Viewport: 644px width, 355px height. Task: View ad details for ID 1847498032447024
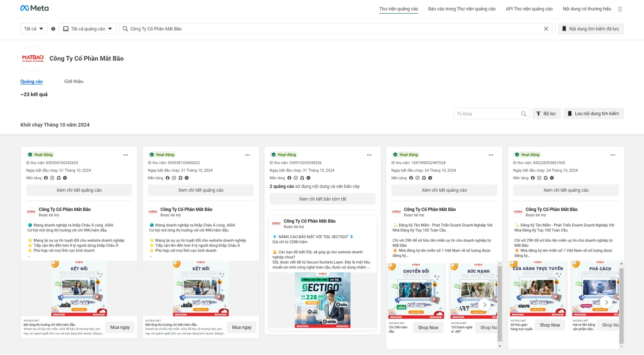pos(444,190)
